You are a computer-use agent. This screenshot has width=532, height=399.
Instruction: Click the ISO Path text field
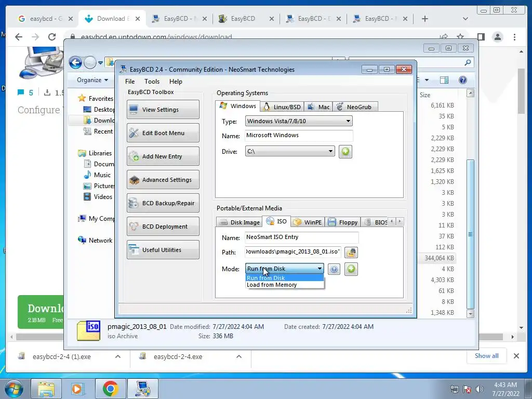coord(293,252)
